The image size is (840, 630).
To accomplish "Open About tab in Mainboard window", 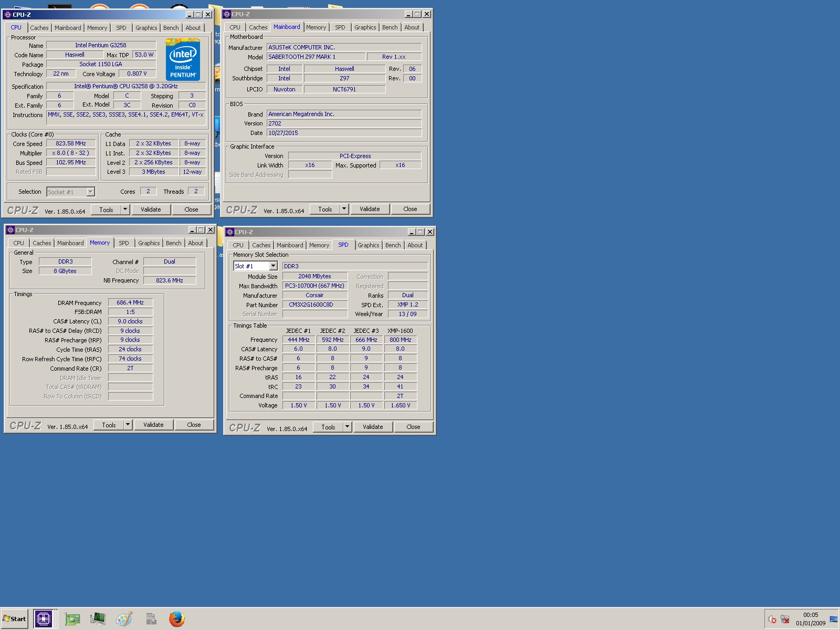I will point(412,27).
